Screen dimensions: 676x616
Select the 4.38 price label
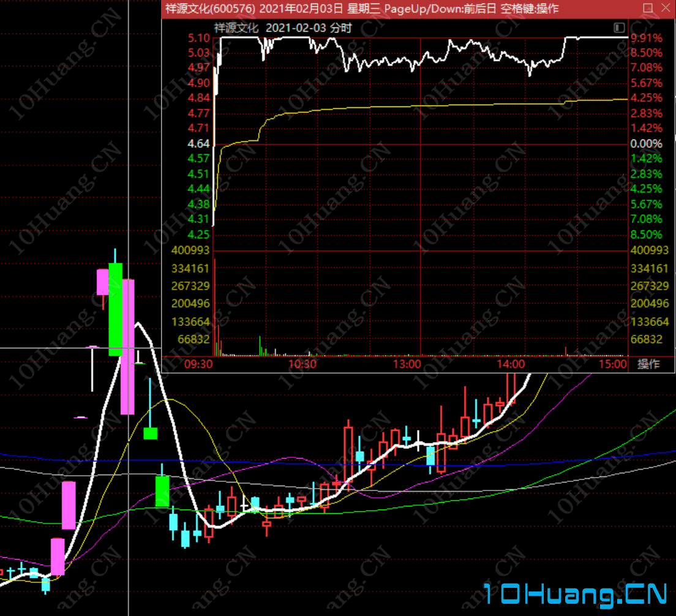[x=199, y=205]
